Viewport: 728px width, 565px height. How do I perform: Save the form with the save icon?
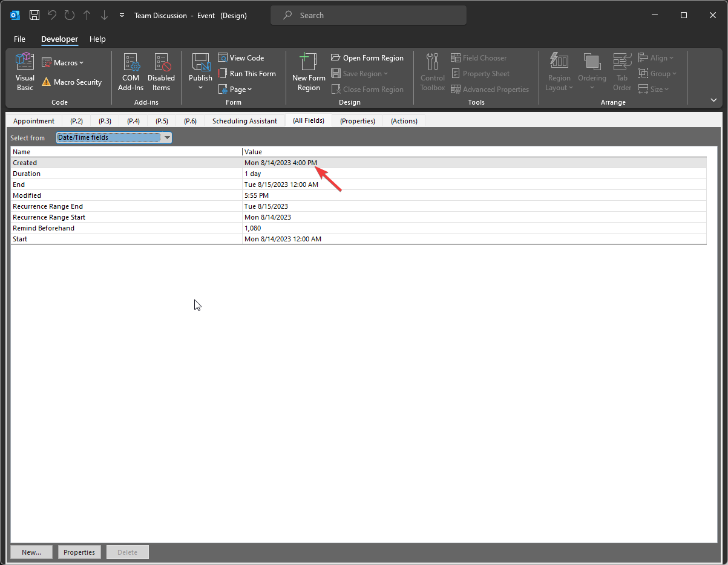(34, 15)
